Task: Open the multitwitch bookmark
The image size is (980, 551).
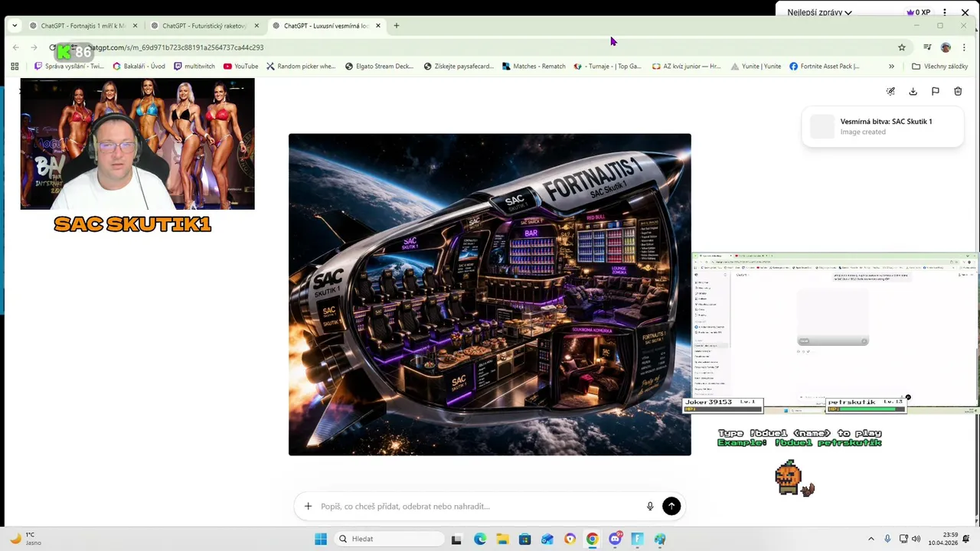Action: (194, 67)
